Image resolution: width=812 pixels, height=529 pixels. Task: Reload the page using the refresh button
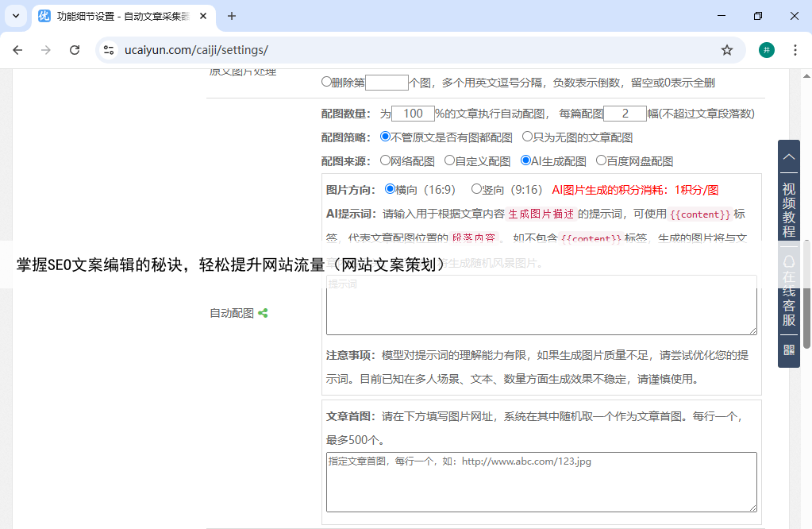click(x=75, y=50)
